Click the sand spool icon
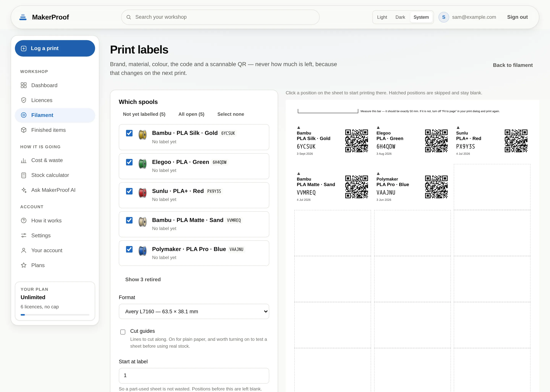Image resolution: width=550 pixels, height=392 pixels. click(x=143, y=222)
